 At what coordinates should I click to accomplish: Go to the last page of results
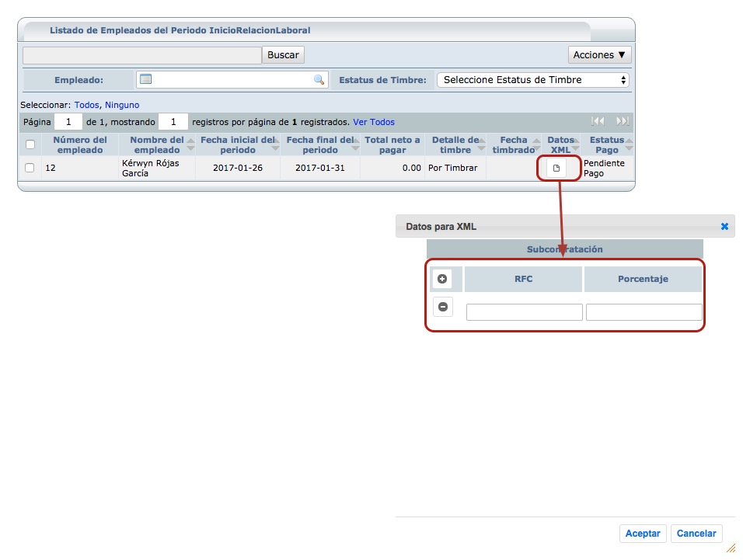coord(623,121)
